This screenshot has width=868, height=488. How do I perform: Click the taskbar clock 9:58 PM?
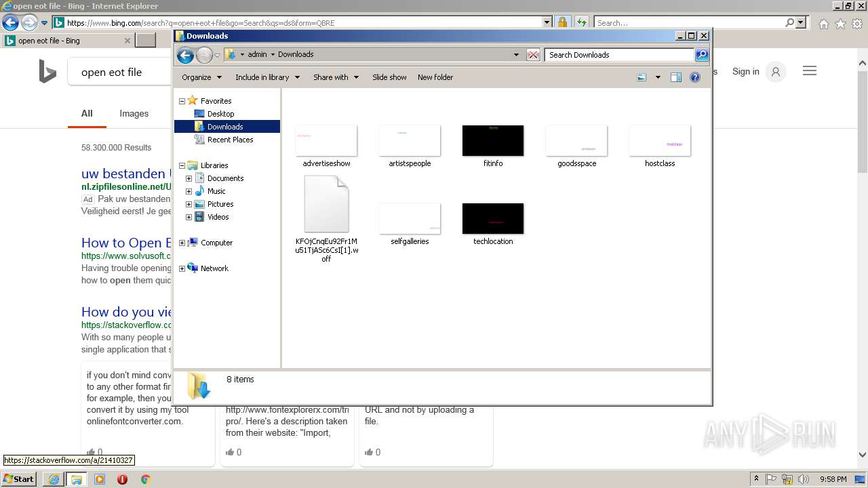(833, 479)
